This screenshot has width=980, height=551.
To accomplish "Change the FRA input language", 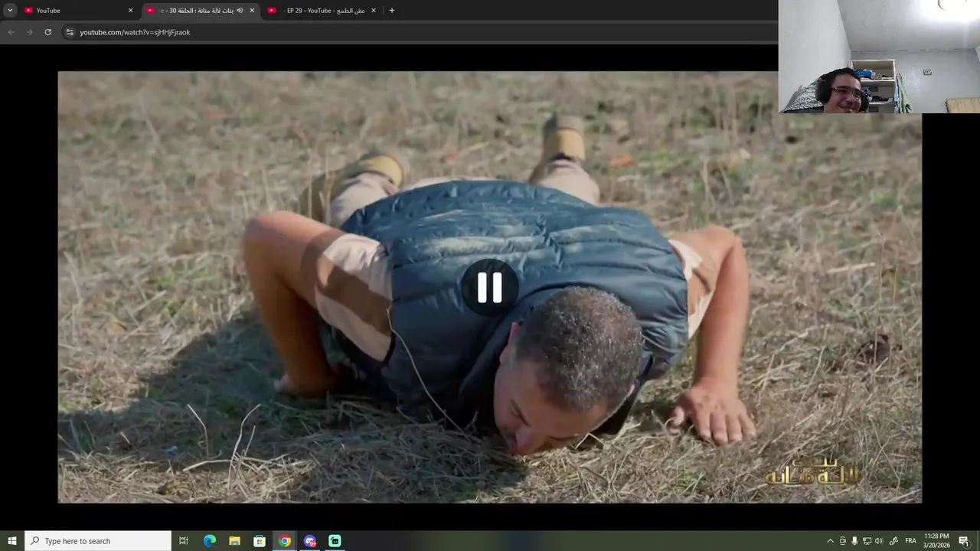I will pos(911,541).
